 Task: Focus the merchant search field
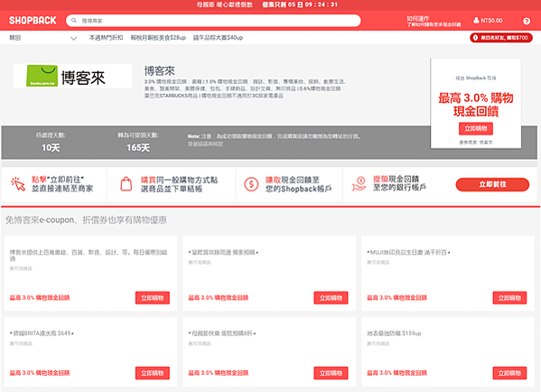[x=213, y=21]
